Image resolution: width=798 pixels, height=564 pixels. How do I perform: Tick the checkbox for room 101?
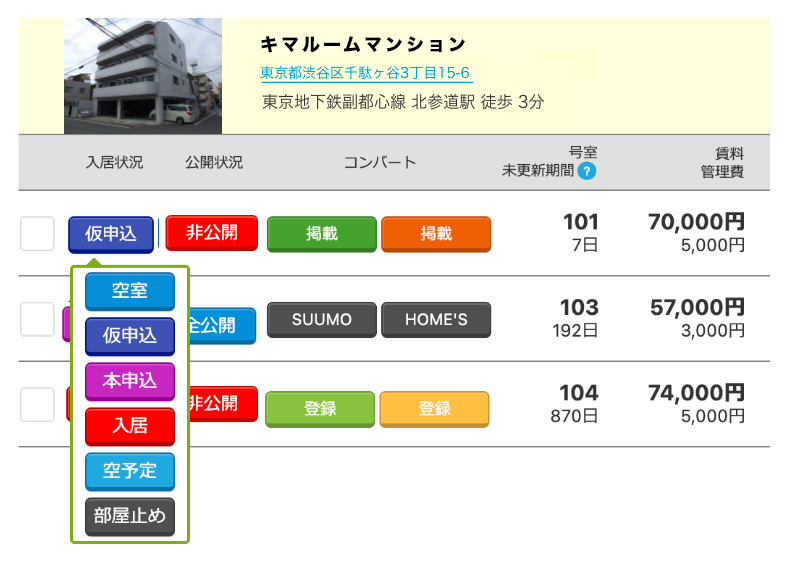tap(38, 234)
